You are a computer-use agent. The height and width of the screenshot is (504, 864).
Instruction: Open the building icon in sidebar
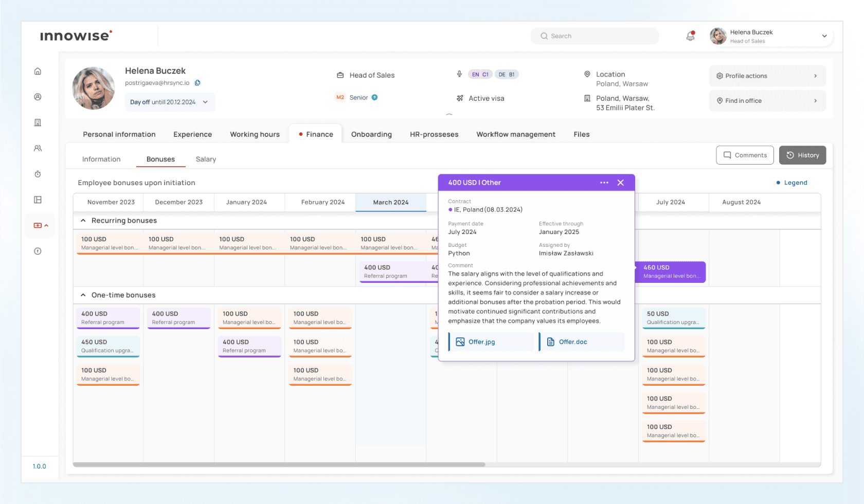coord(38,123)
